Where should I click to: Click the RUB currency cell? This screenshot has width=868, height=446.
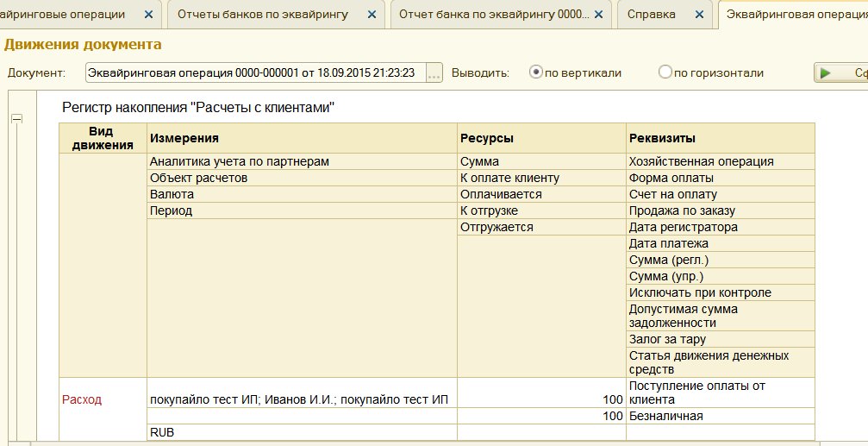pyautogui.click(x=302, y=431)
